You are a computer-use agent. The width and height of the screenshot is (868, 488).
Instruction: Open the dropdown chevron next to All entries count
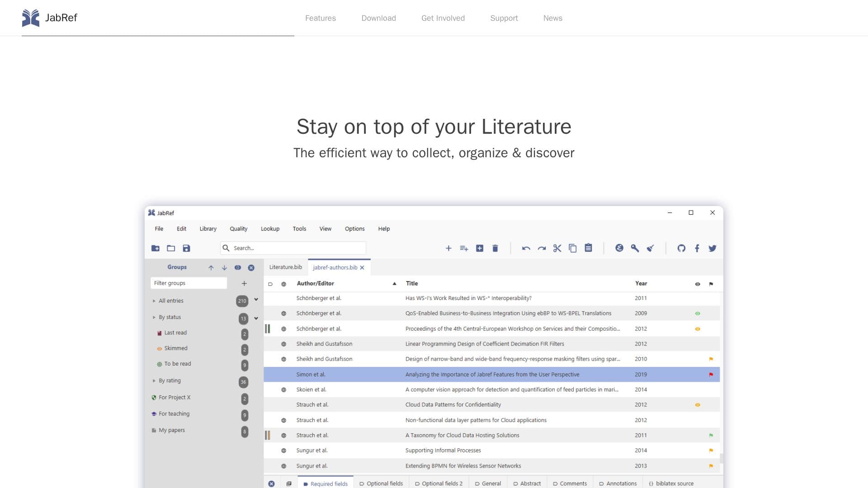tap(256, 300)
